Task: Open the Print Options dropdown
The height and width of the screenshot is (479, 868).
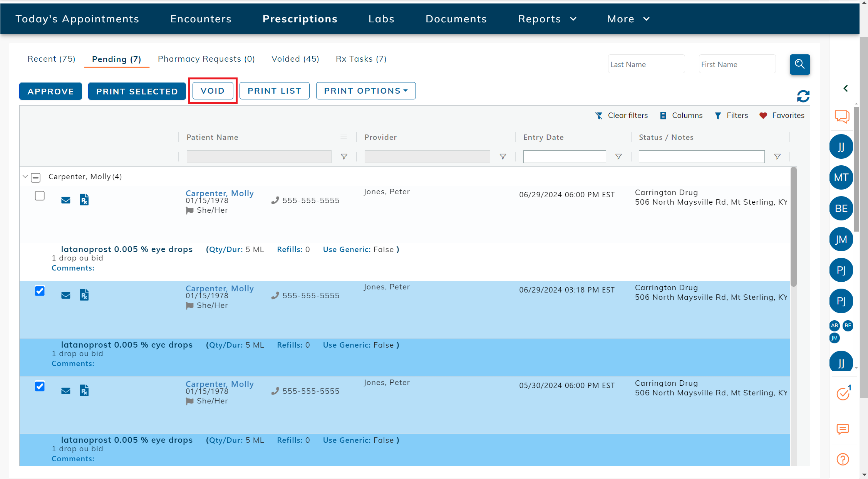Action: click(x=365, y=91)
